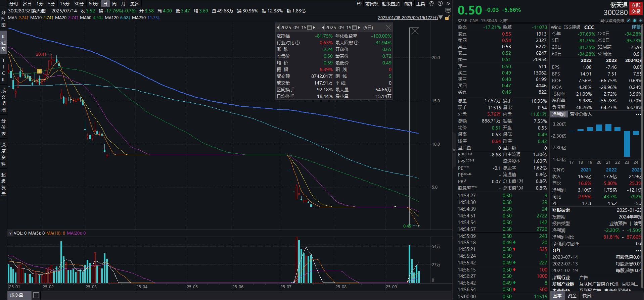Open the 更多 period options
The width and height of the screenshot is (644, 300).
(x=134, y=4)
